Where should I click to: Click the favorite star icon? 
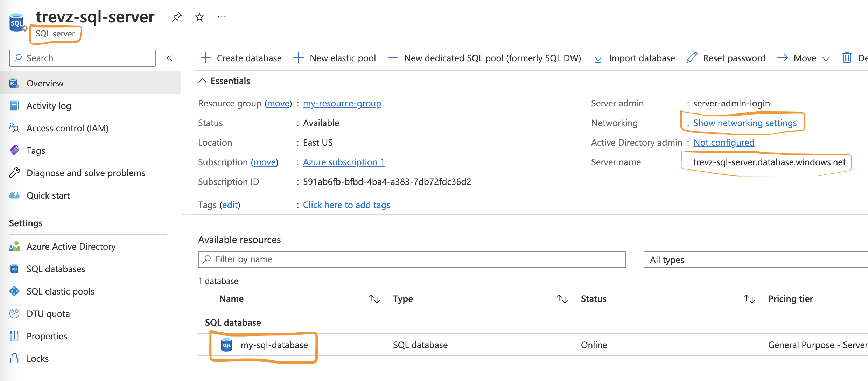[199, 17]
